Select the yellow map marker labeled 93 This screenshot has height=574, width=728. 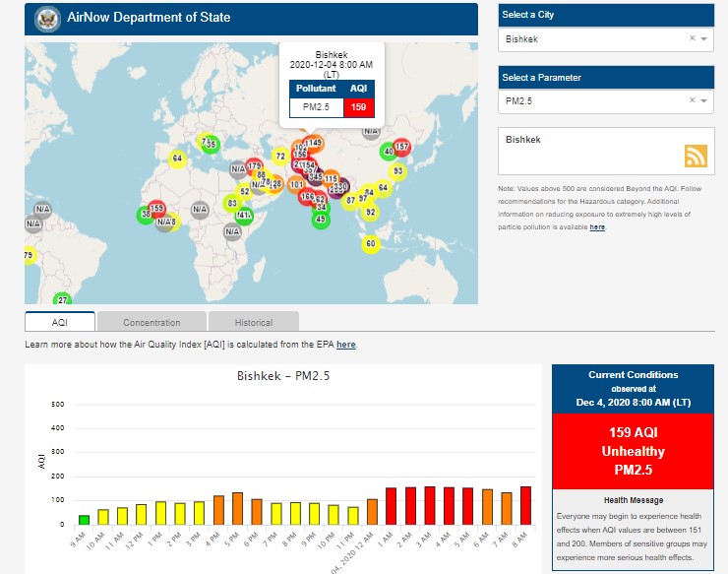point(397,171)
